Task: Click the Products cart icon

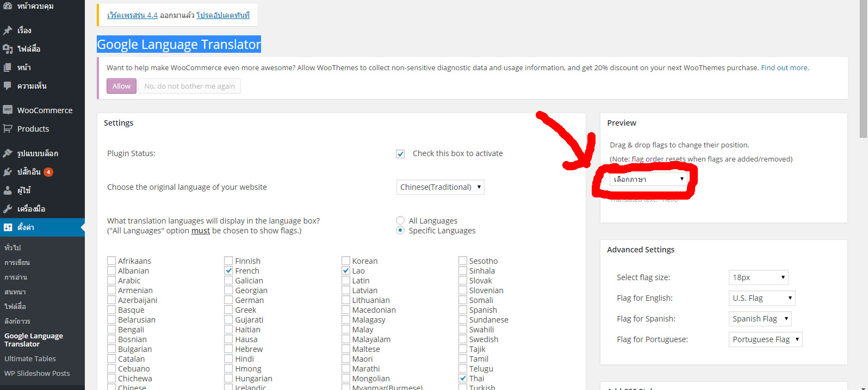Action: pos(8,129)
